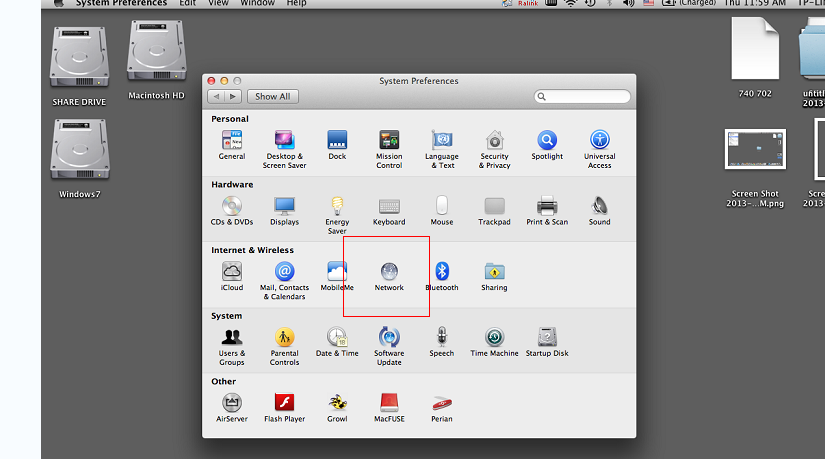Open Time Machine preferences
Image resolution: width=825 pixels, height=459 pixels.
[494, 342]
